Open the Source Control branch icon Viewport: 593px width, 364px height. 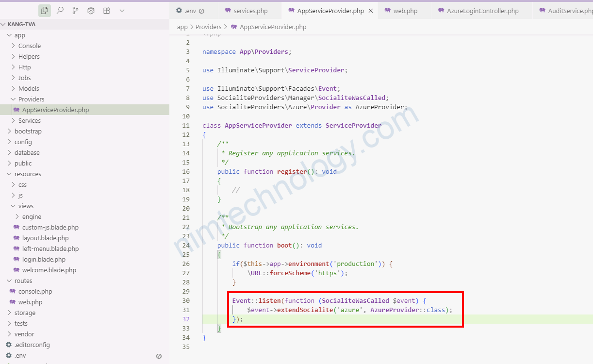(x=75, y=10)
